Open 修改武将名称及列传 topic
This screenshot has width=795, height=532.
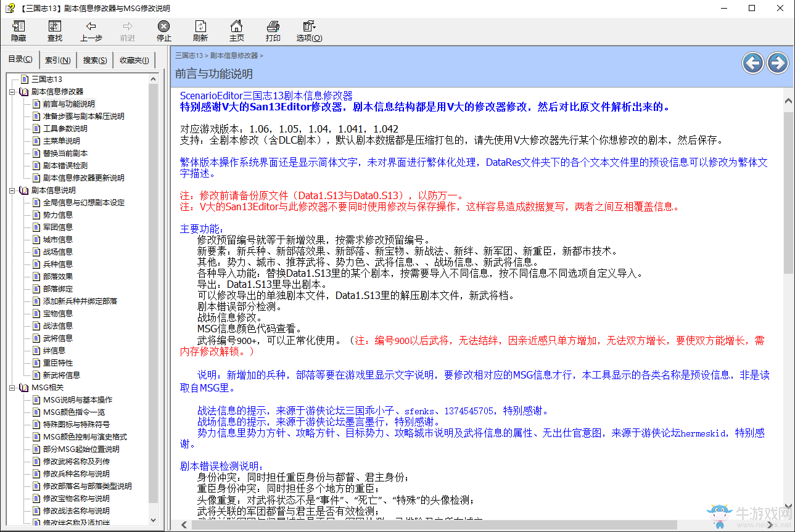[x=76, y=461]
